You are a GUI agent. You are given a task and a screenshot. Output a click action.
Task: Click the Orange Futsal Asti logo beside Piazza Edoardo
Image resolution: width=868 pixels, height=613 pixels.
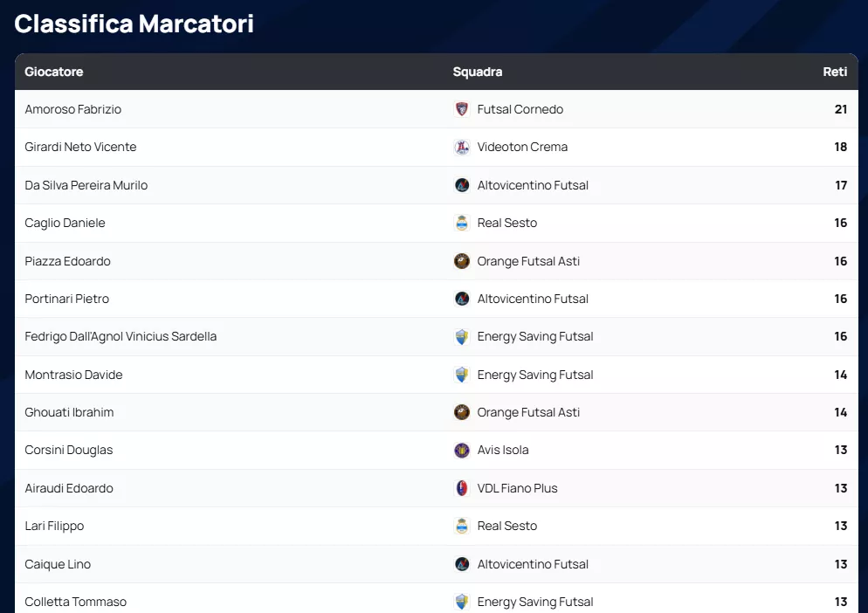coord(462,261)
